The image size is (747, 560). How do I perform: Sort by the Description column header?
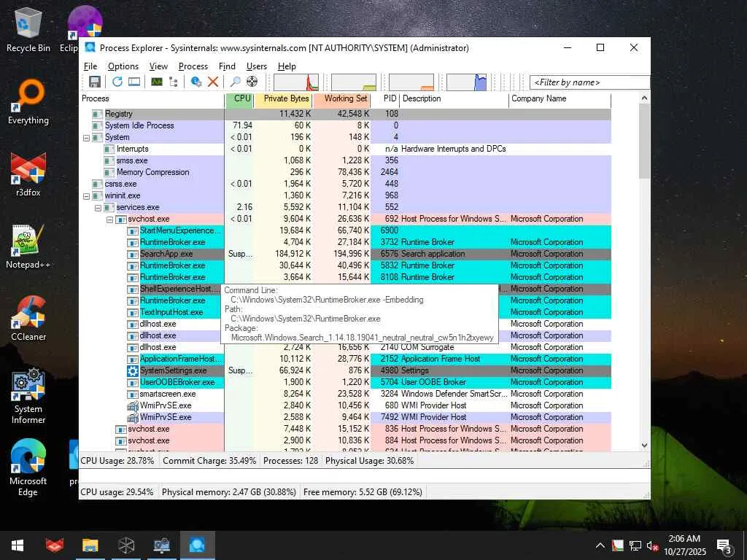[454, 98]
